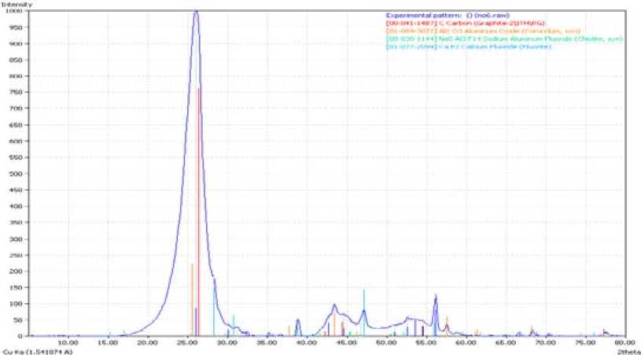Screen dimensions: 644x355
Task: Click the orange corundum reference line near 25.5
Action: click(192, 300)
